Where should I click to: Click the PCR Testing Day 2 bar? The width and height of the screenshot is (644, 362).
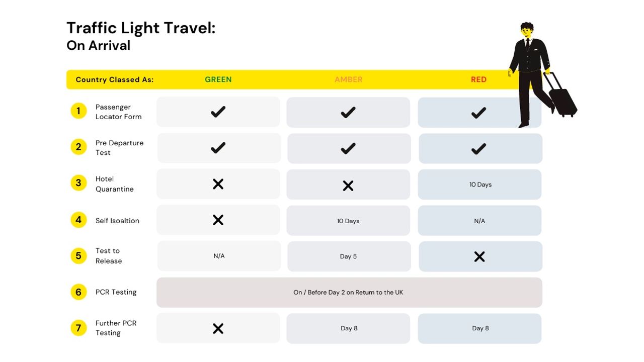click(349, 292)
